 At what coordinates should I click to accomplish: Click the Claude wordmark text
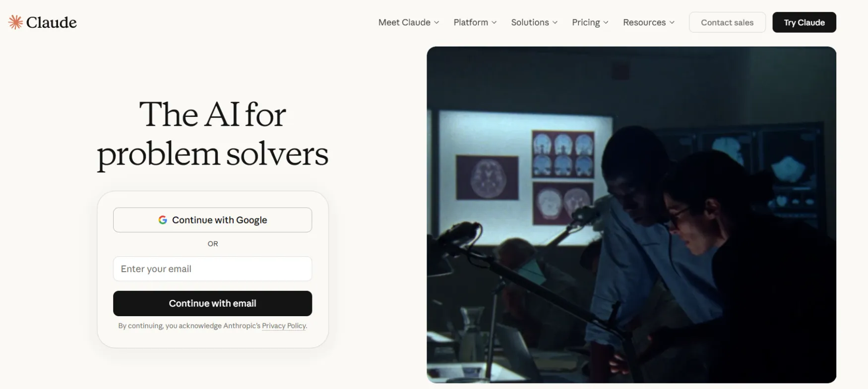pyautogui.click(x=52, y=22)
